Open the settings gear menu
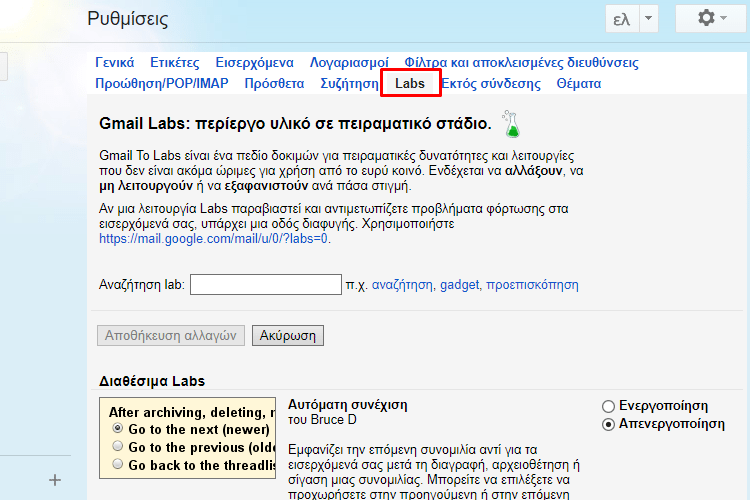The height and width of the screenshot is (500, 750). click(711, 19)
